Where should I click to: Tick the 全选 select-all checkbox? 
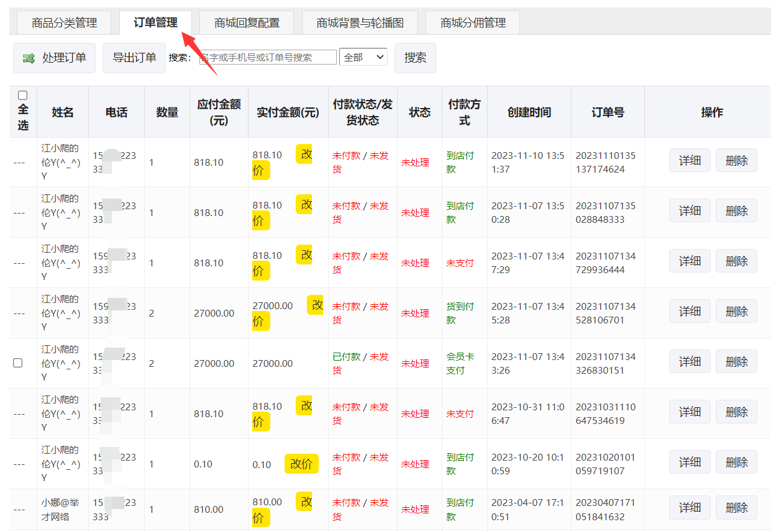pyautogui.click(x=23, y=96)
